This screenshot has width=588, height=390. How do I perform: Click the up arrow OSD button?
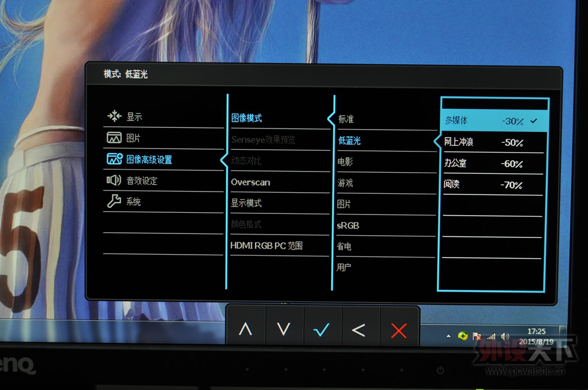click(x=246, y=329)
